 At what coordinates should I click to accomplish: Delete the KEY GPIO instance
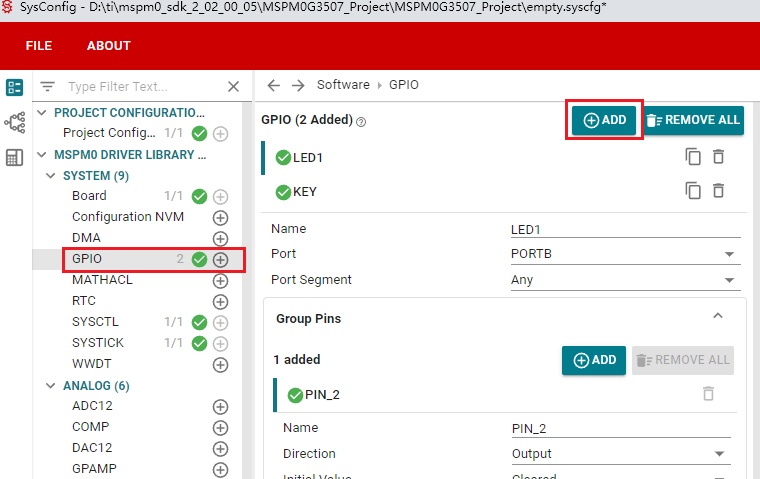(718, 191)
